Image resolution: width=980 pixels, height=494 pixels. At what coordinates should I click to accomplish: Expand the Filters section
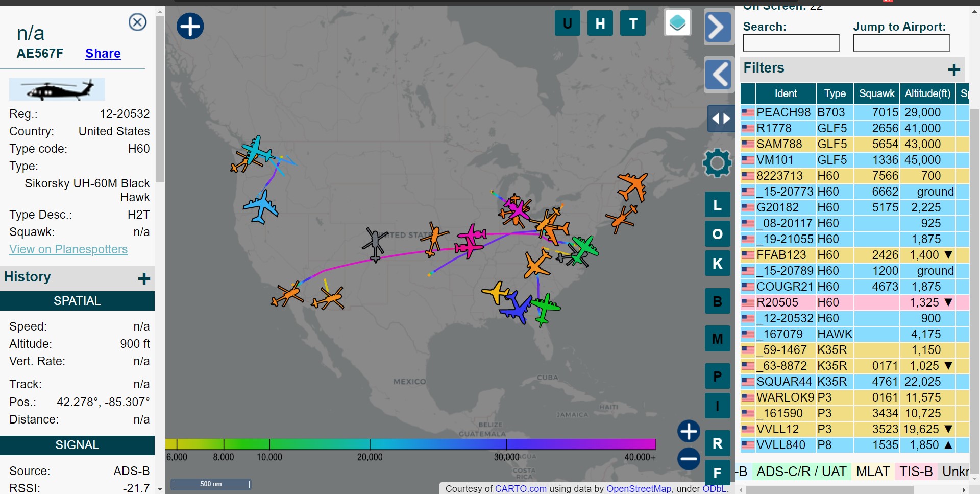click(x=953, y=69)
